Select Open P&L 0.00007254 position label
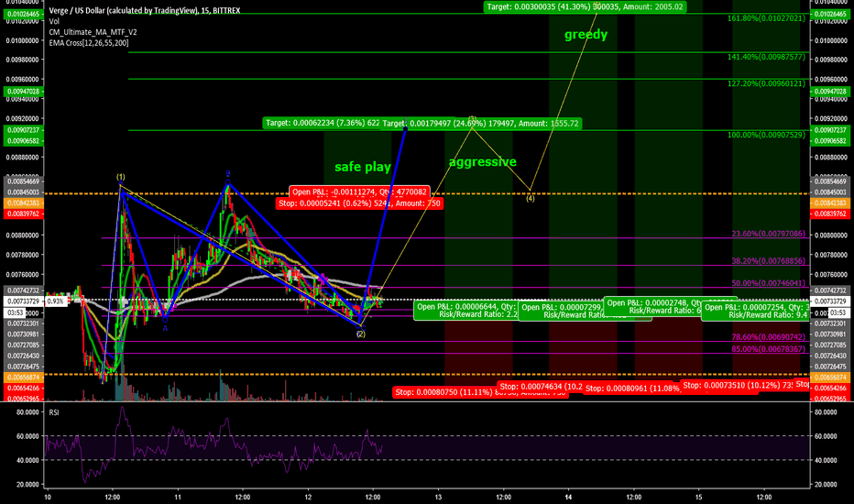The height and width of the screenshot is (504, 854). click(x=755, y=312)
